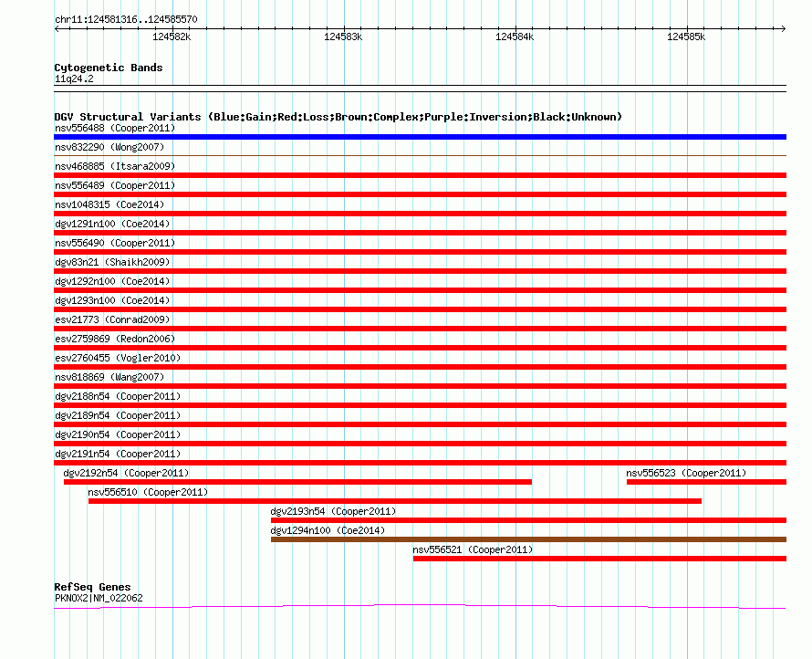Select dgv2189n54 (Cooper2011) label
This screenshot has height=659, width=812.
pos(118,415)
